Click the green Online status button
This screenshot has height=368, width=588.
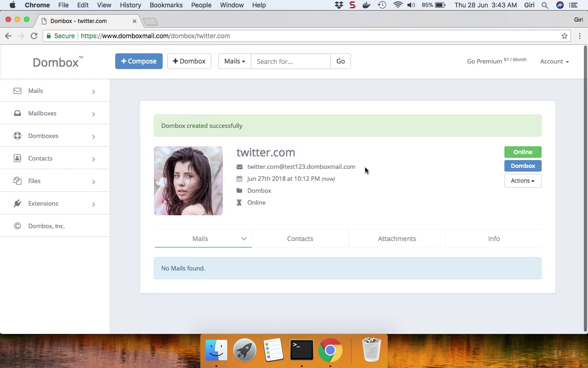click(523, 152)
